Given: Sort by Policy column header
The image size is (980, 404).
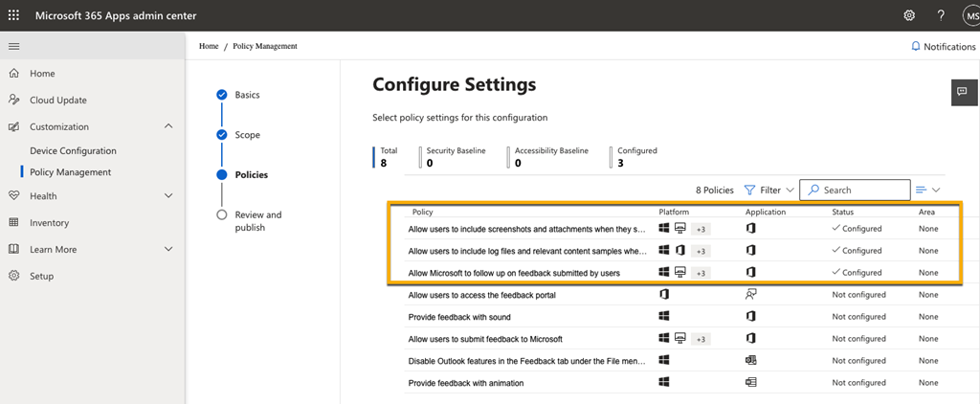Looking at the screenshot, I should pyautogui.click(x=422, y=212).
